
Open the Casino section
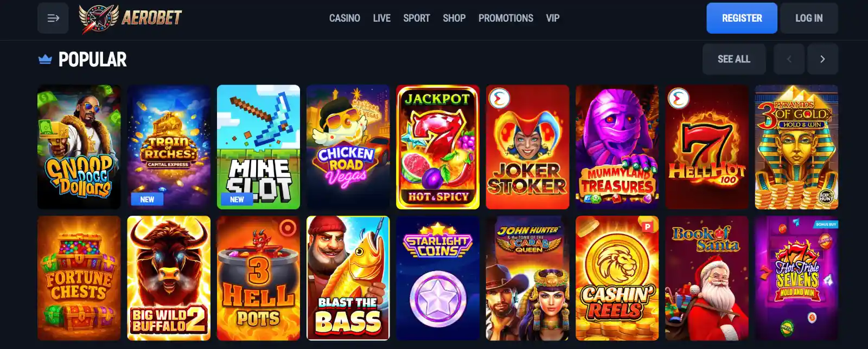[x=344, y=18]
